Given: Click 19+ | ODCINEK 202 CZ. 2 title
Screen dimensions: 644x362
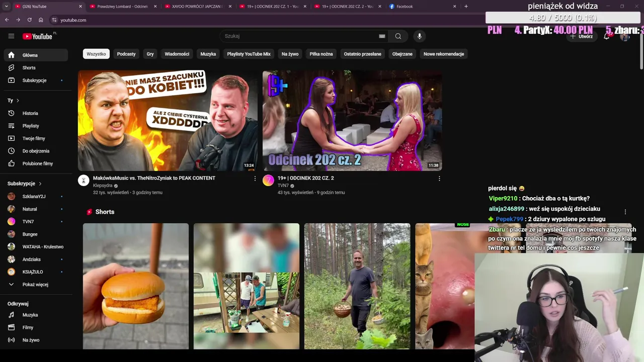Looking at the screenshot, I should point(305,178).
